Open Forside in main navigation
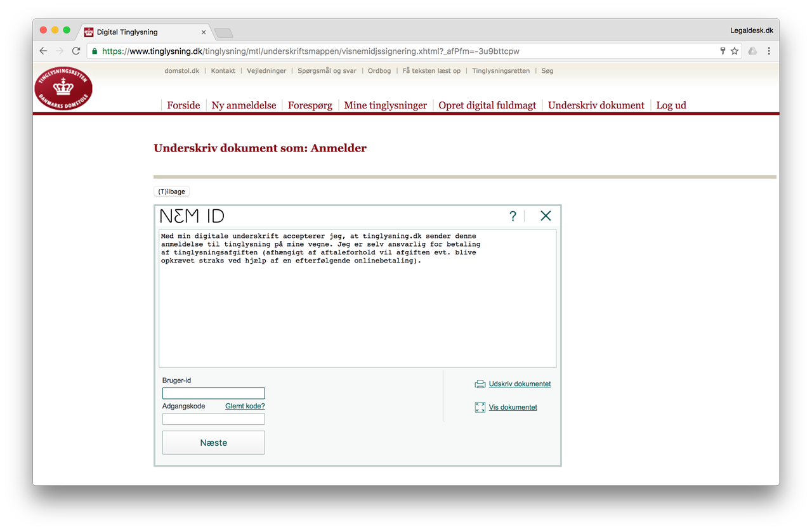Image resolution: width=812 pixels, height=532 pixels. (183, 105)
